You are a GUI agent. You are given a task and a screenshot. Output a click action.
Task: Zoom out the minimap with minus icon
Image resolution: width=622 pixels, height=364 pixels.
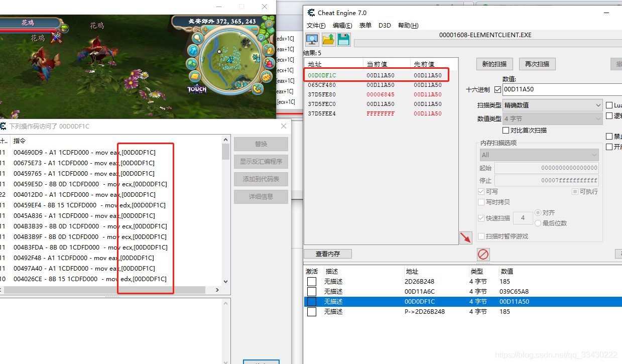[255, 29]
